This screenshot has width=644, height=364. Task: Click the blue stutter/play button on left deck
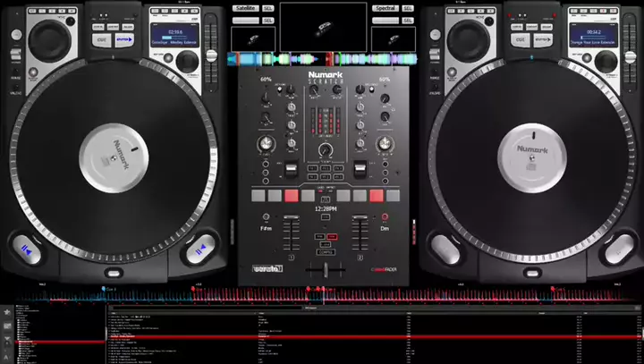[x=124, y=40]
